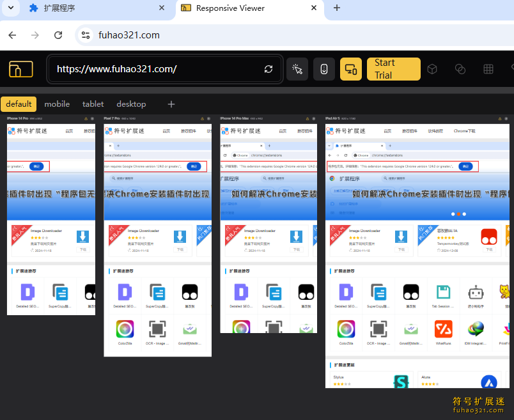Open iPhone 14 Pro Max settings icon
This screenshot has height=420, width=514.
click(x=314, y=119)
